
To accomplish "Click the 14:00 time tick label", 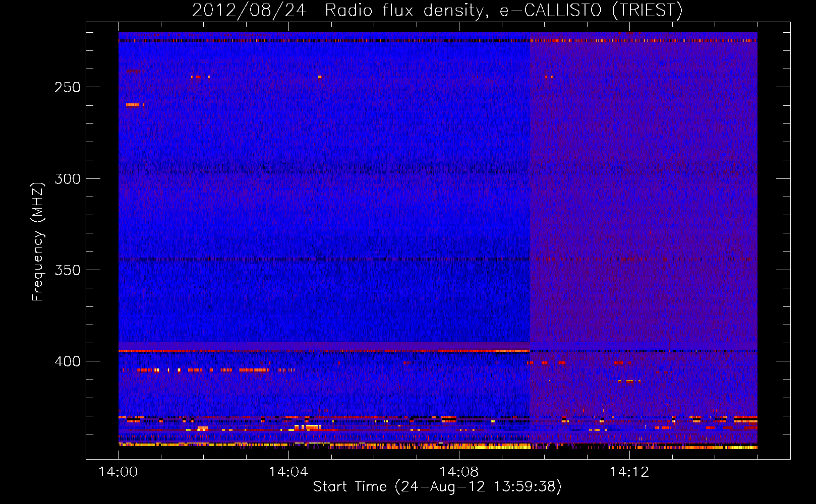I will pos(118,472).
